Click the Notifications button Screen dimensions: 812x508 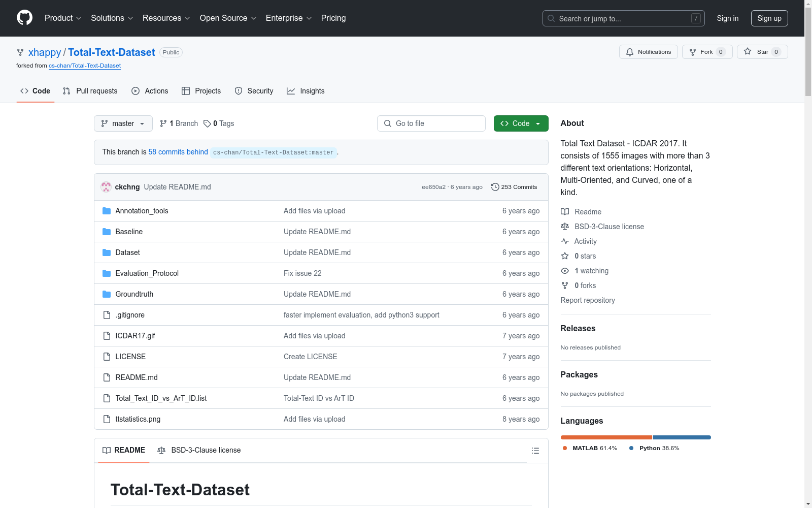pyautogui.click(x=649, y=52)
